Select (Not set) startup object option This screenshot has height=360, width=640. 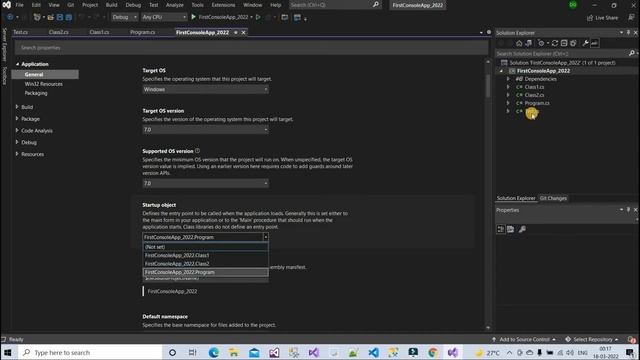205,247
